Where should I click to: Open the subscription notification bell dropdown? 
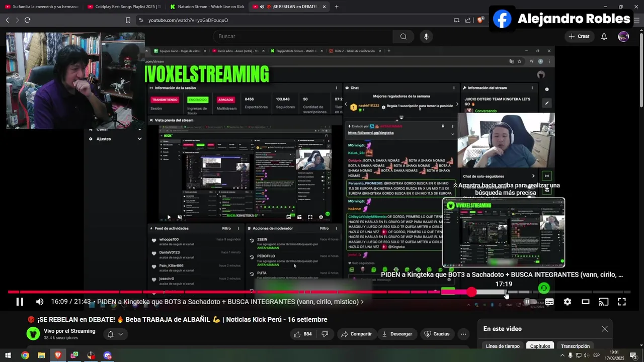point(115,334)
